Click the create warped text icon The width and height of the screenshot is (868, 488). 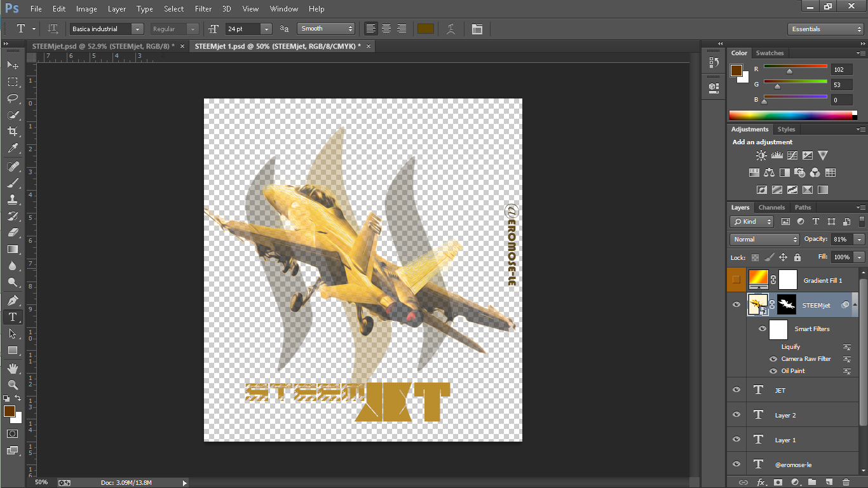click(x=451, y=29)
